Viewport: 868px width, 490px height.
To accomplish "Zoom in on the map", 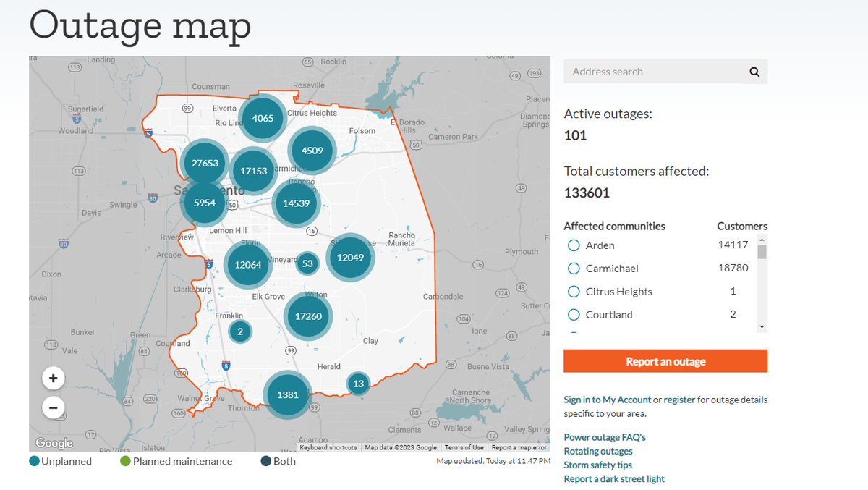I will (53, 378).
